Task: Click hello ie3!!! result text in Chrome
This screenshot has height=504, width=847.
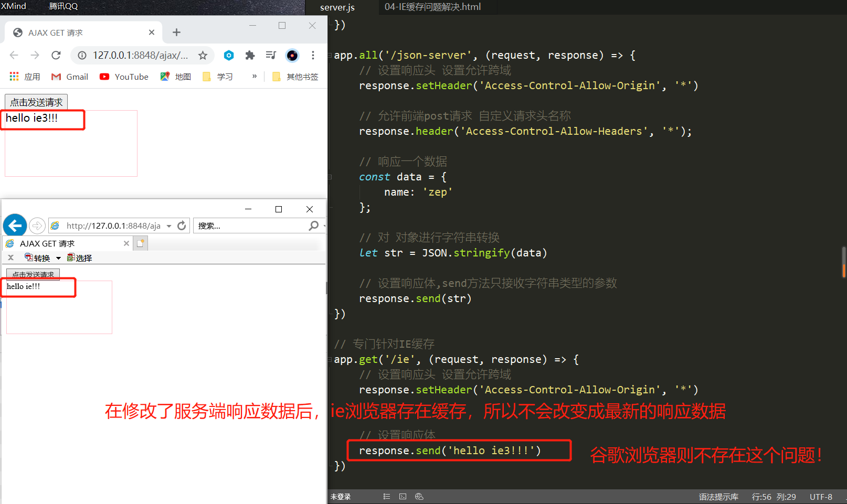Action: pyautogui.click(x=31, y=118)
